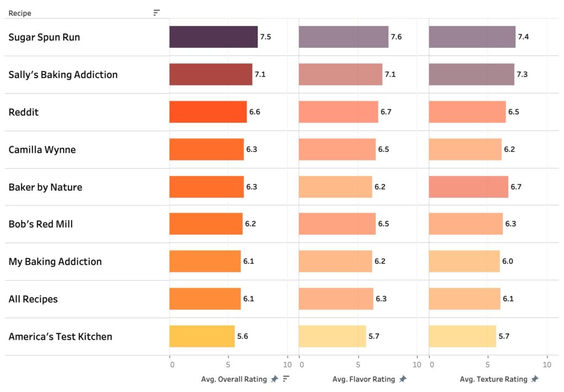The image size is (564, 392).
Task: Click Sally's Baking Addiction texture bar
Action: pos(471,74)
